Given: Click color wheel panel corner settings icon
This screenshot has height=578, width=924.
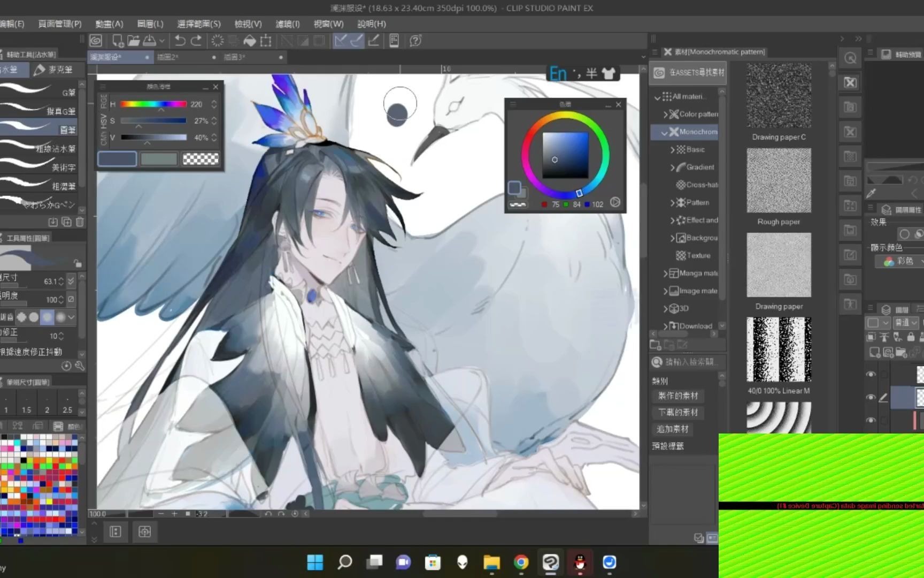Looking at the screenshot, I should click(x=615, y=202).
